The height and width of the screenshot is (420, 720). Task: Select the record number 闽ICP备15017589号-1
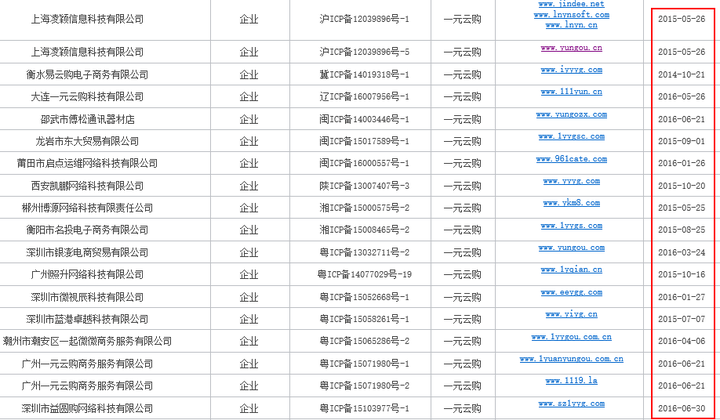364,141
